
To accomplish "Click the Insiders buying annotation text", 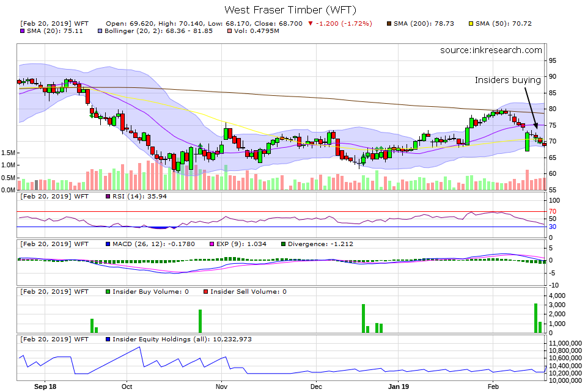I will tap(508, 80).
